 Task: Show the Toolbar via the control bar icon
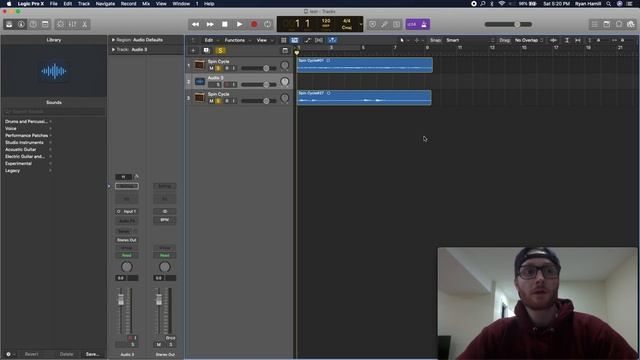click(x=45, y=24)
